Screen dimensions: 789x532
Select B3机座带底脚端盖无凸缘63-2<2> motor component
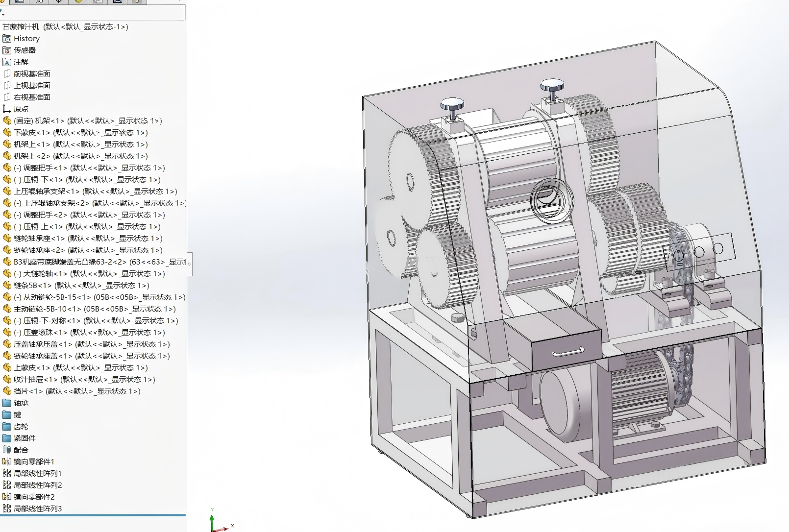99,262
